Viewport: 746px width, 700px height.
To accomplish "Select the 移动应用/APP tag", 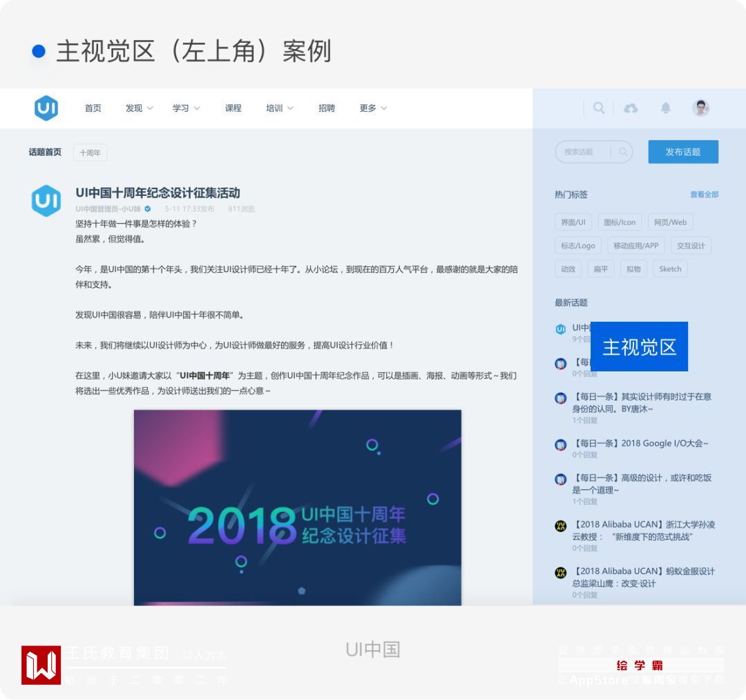I will 635,245.
